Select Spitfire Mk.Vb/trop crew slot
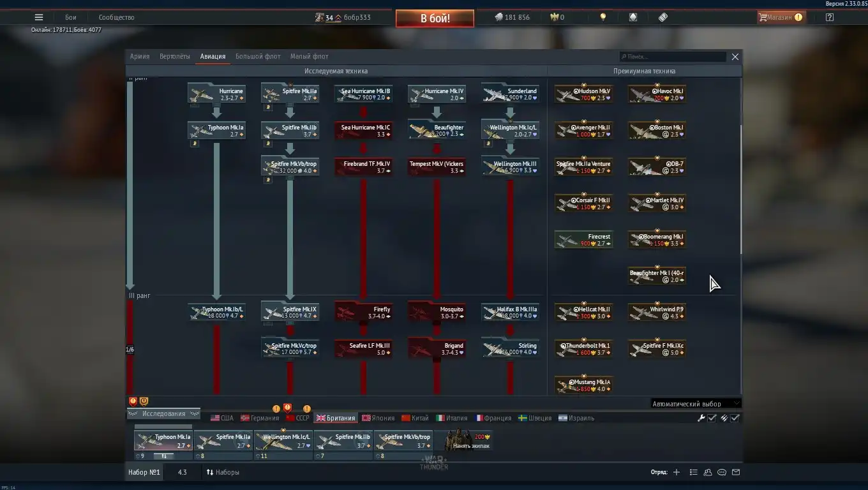 coord(403,441)
